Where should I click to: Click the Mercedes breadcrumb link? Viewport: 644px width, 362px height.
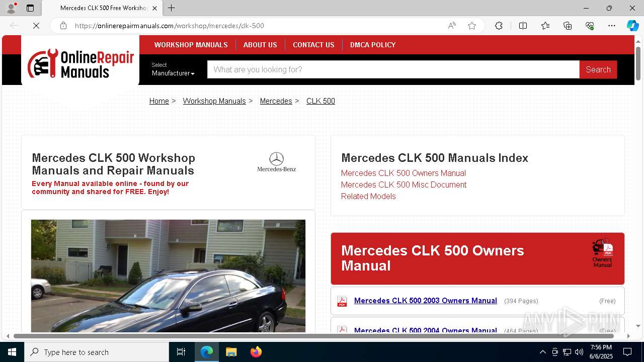click(276, 101)
